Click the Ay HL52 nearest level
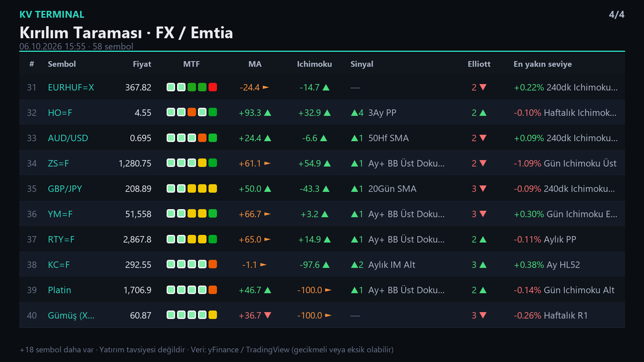Image resolution: width=644 pixels, height=362 pixels. [x=563, y=264]
